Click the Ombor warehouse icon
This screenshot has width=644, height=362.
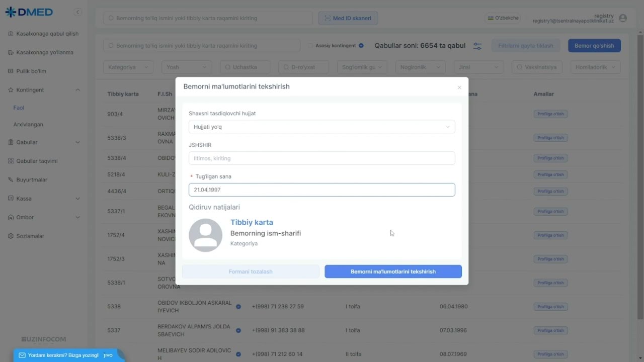(x=11, y=217)
